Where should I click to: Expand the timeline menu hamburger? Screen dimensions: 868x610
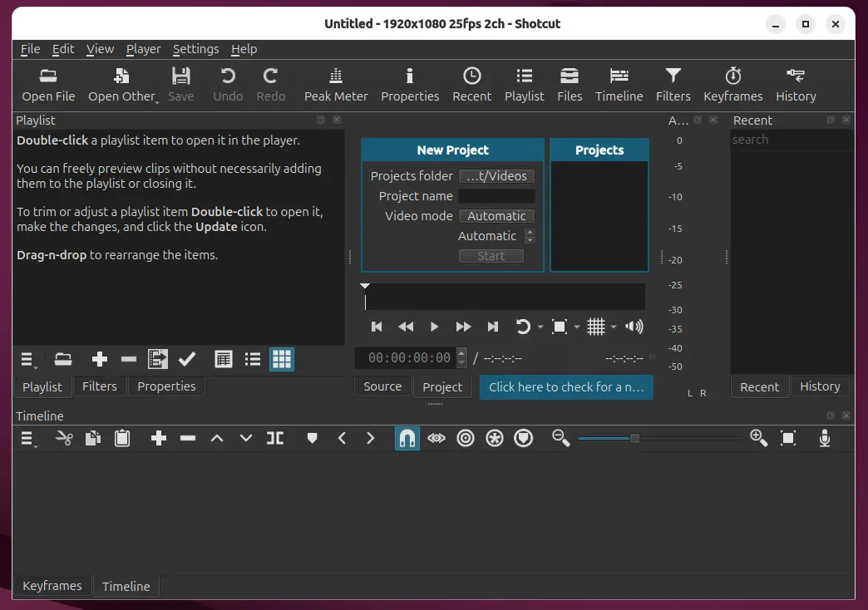pyautogui.click(x=27, y=438)
